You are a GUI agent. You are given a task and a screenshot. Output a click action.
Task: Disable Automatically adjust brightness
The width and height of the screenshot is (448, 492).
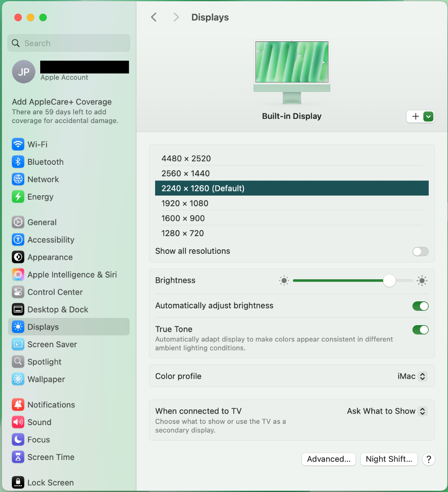[421, 306]
